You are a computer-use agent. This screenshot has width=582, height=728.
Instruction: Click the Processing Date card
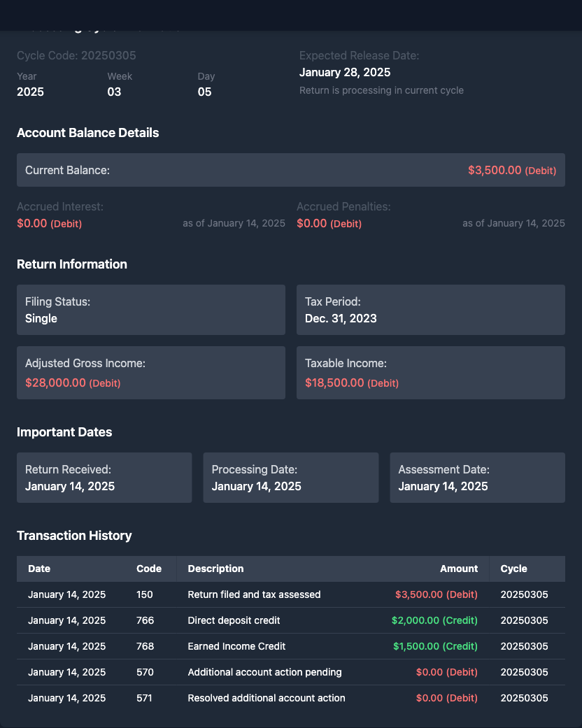pos(290,478)
